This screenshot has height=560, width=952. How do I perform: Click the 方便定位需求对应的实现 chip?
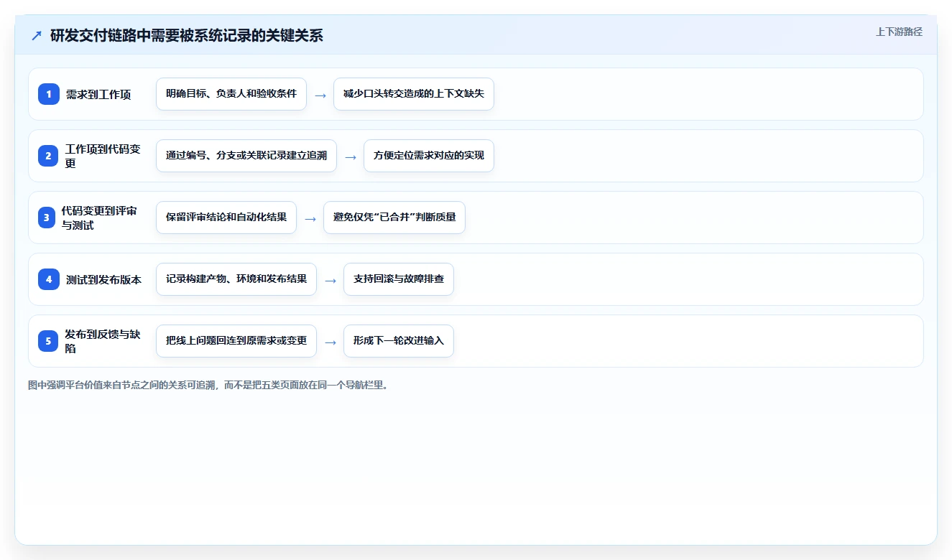429,156
